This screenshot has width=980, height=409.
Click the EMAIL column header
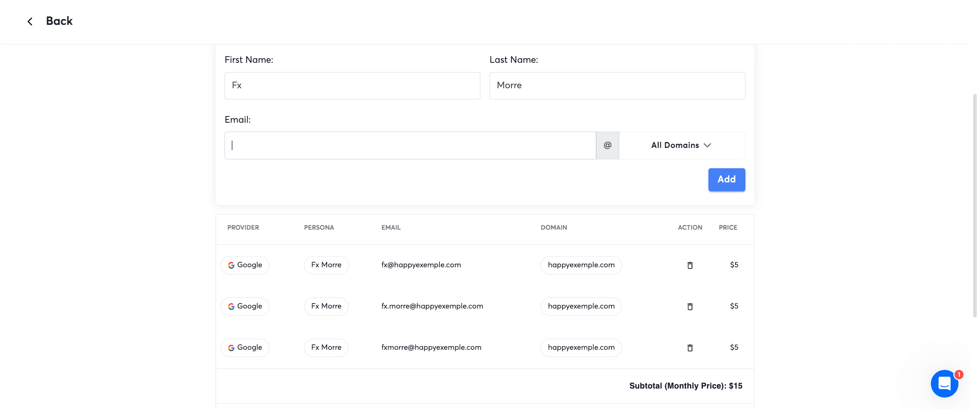click(x=391, y=227)
